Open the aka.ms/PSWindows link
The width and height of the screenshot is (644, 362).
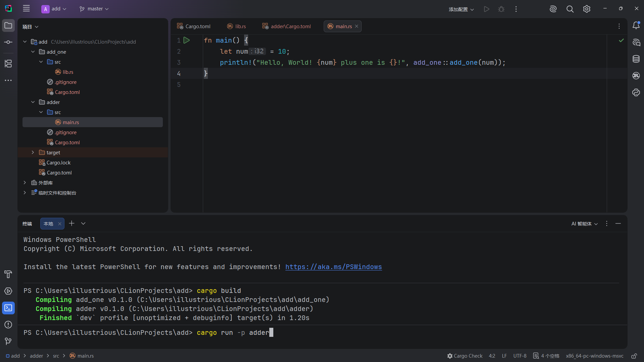pyautogui.click(x=333, y=267)
